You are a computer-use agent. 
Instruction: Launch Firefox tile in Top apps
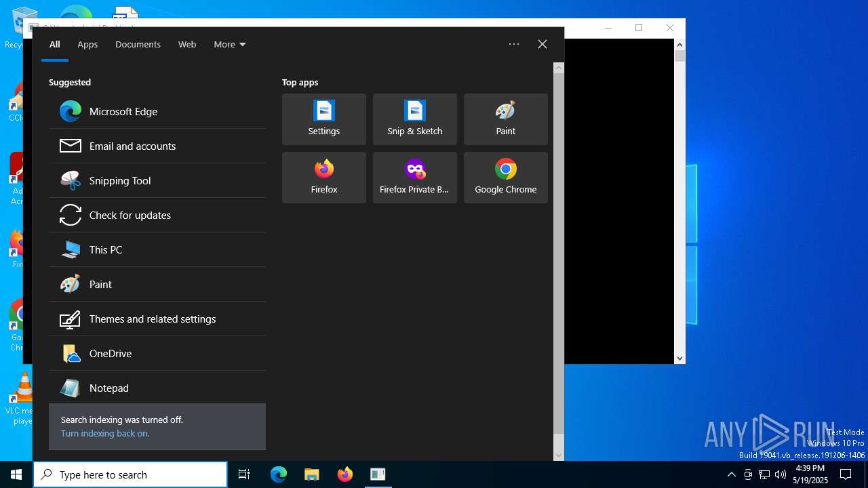click(324, 178)
